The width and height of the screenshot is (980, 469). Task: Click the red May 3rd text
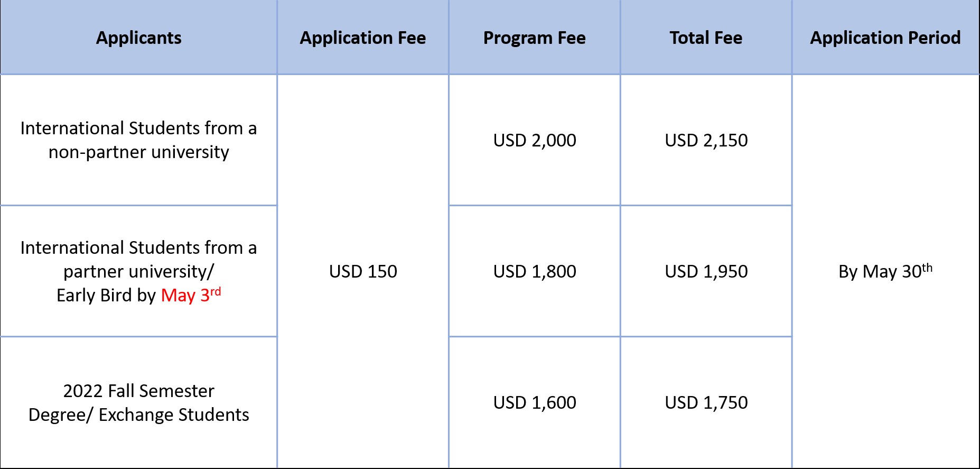tap(191, 295)
